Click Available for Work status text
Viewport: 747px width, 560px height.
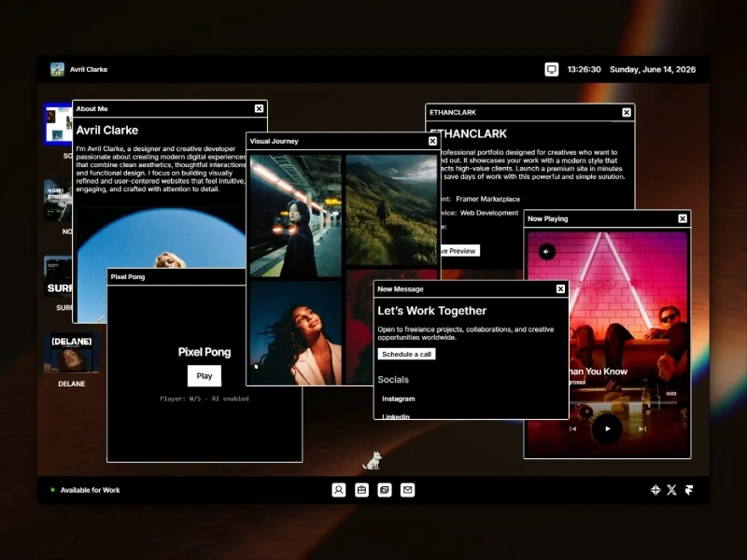90,490
